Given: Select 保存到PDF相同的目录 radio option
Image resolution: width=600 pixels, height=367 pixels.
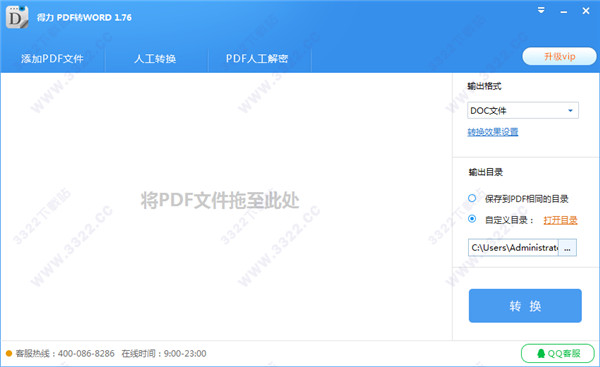Looking at the screenshot, I should point(472,198).
